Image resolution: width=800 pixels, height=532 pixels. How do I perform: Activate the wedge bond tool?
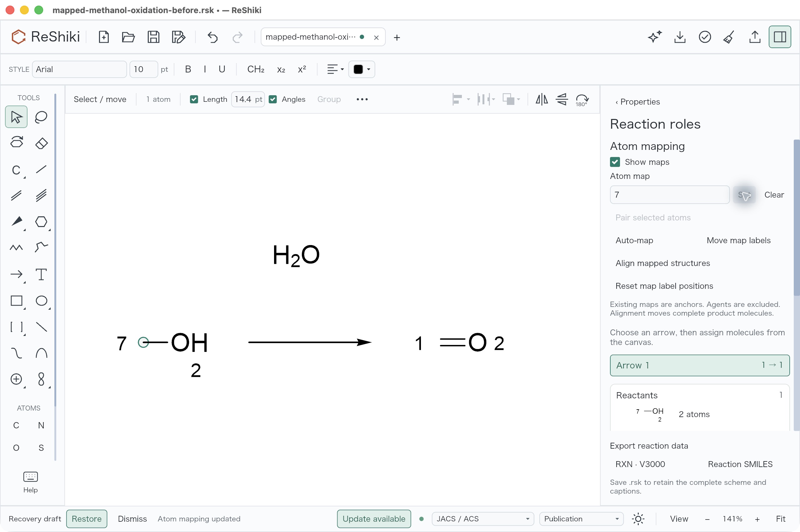click(16, 222)
